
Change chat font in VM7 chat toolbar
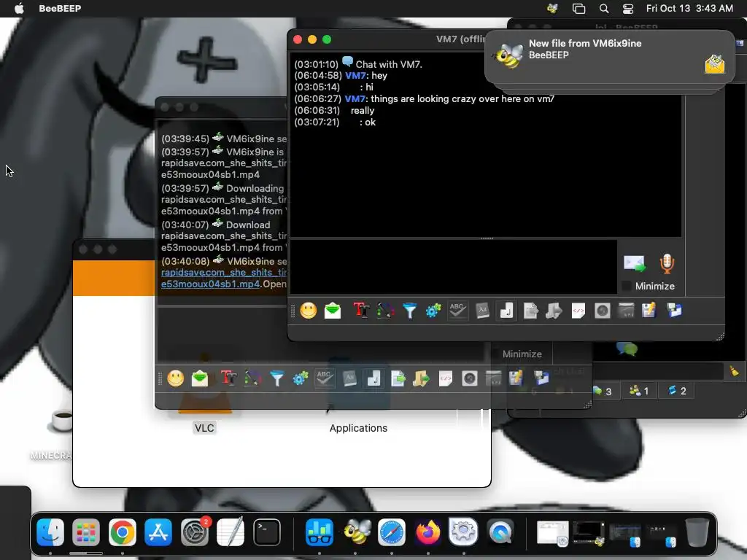pyautogui.click(x=361, y=311)
